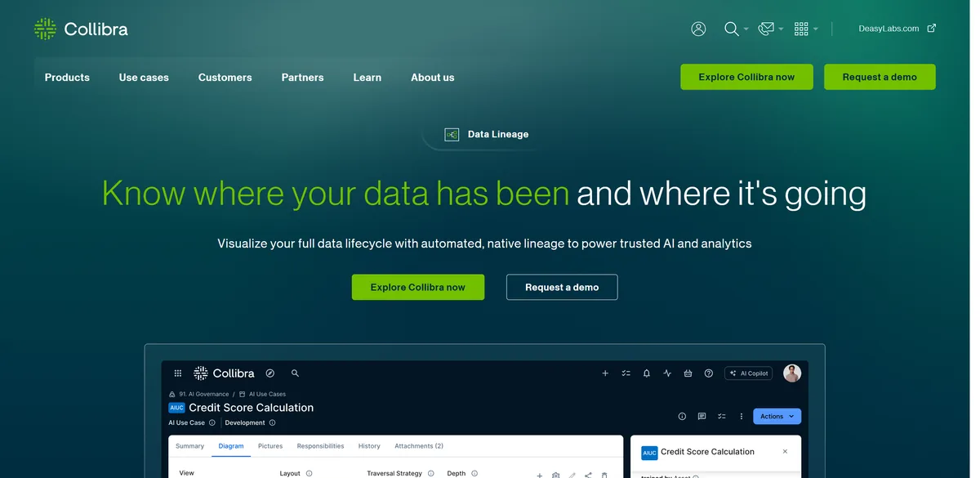Open the blue Actions dropdown in product screenshot
This screenshot has height=478, width=980.
(777, 416)
